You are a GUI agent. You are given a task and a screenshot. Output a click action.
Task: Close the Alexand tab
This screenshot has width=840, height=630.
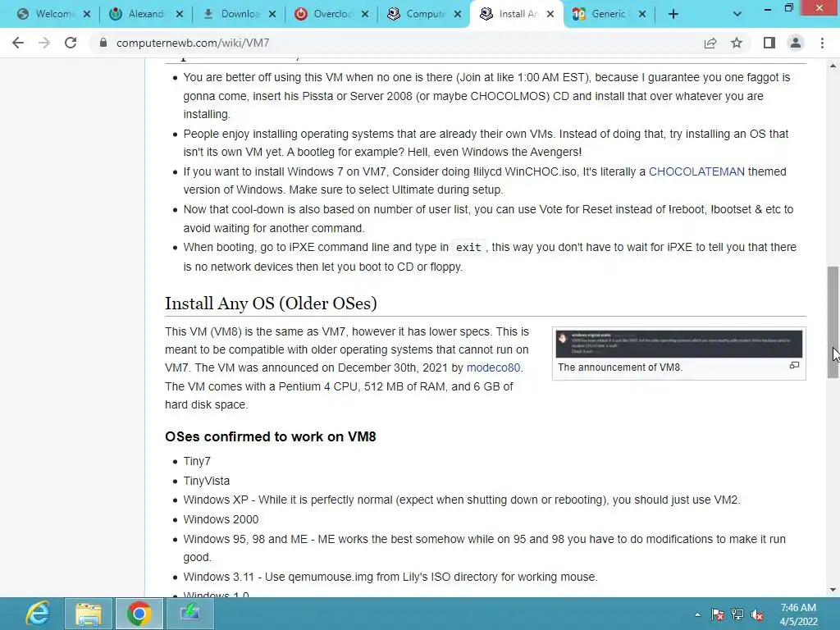point(180,15)
